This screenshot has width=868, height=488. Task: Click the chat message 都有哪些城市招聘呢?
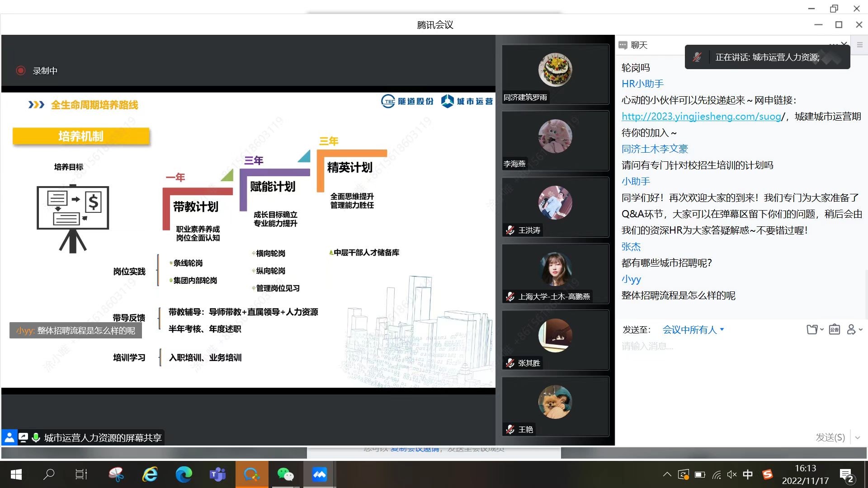pos(667,263)
